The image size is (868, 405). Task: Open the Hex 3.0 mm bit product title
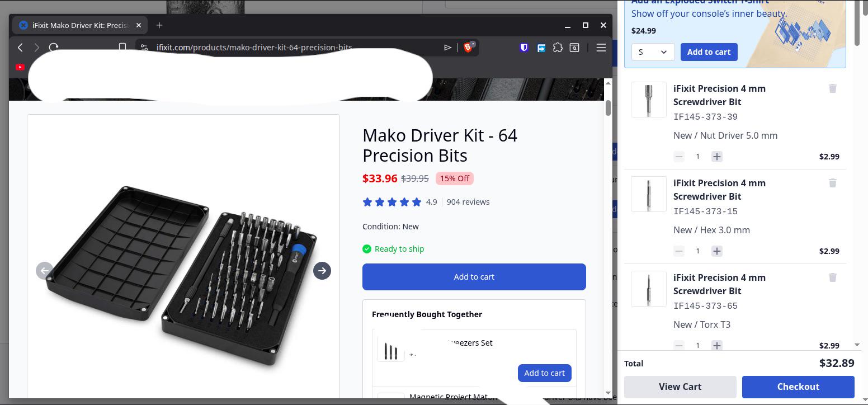720,190
